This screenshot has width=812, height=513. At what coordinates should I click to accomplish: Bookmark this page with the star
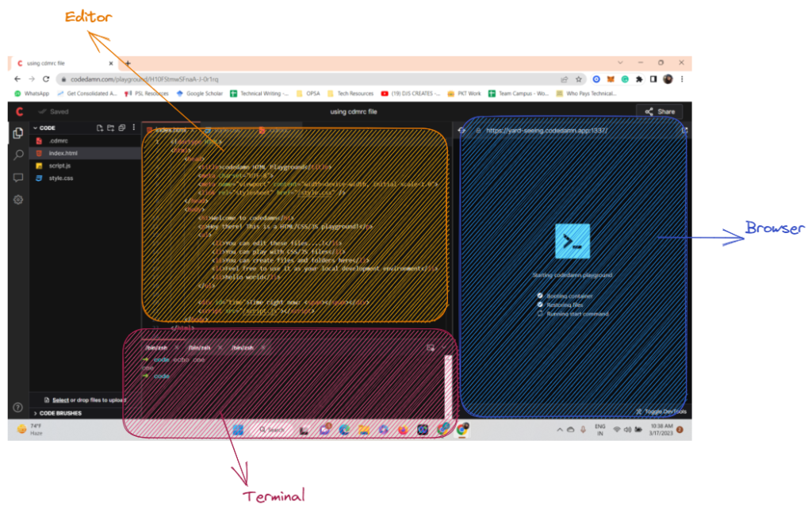578,79
